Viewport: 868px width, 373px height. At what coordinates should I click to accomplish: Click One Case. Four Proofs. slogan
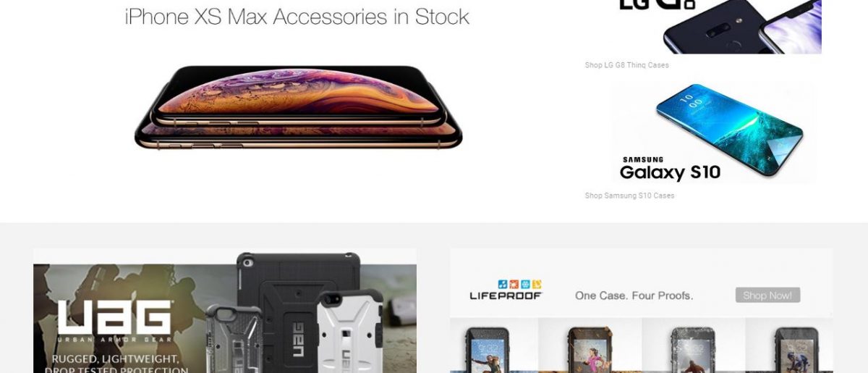pyautogui.click(x=634, y=296)
